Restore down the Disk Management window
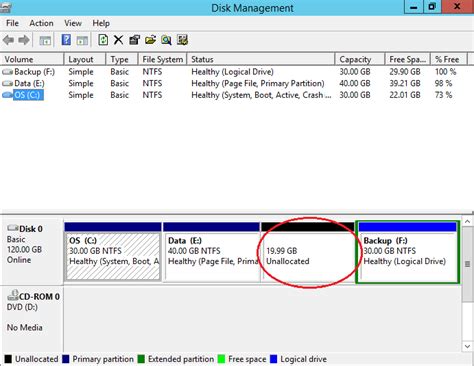 (x=432, y=7)
